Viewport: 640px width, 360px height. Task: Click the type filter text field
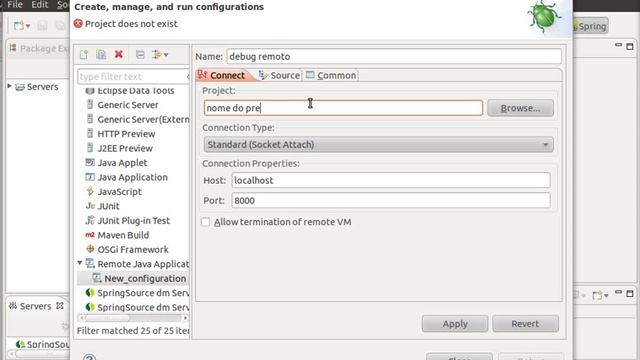pos(133,76)
